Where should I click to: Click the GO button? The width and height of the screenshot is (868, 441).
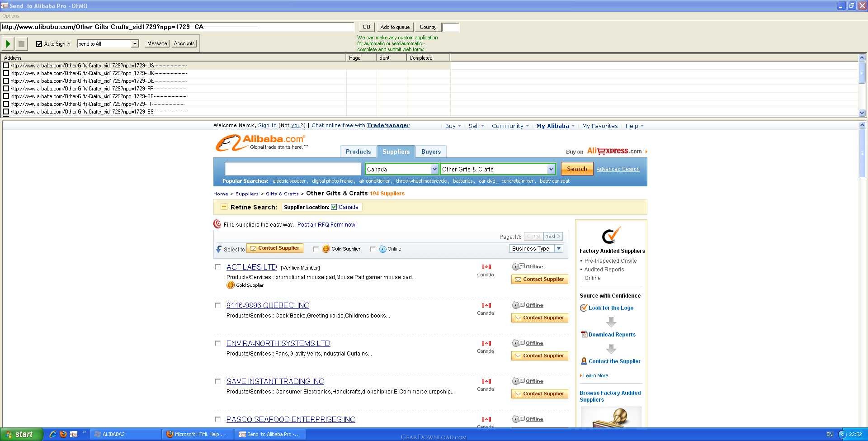tap(366, 27)
